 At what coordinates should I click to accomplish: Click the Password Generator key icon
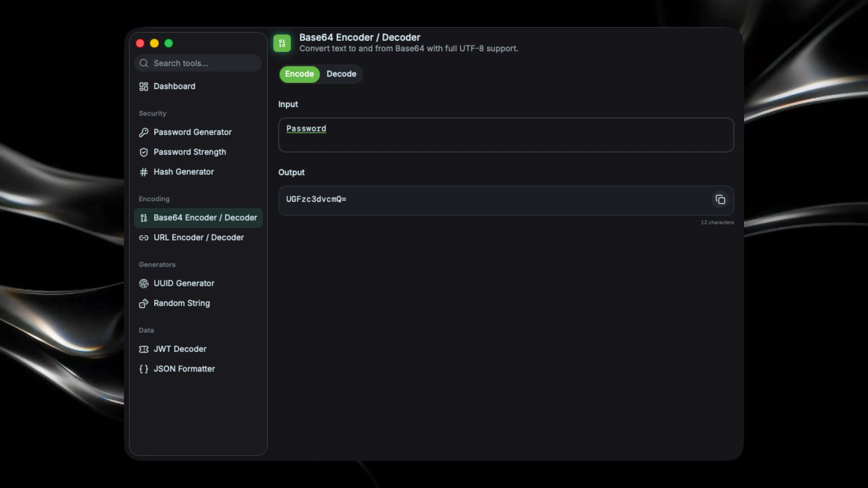click(x=143, y=132)
